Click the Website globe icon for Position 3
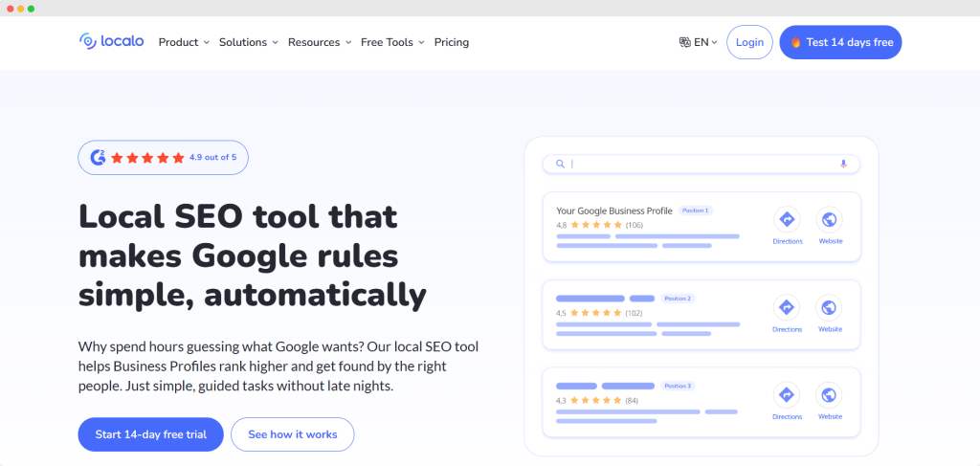This screenshot has width=980, height=466. tap(830, 394)
